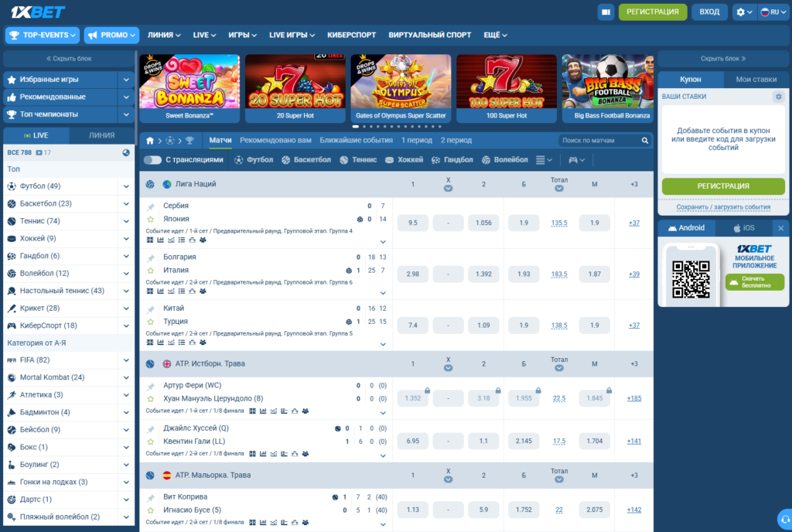This screenshot has width=792, height=532.
Task: Click the tennis icon beside АТР. Мальорка
Action: 150,476
